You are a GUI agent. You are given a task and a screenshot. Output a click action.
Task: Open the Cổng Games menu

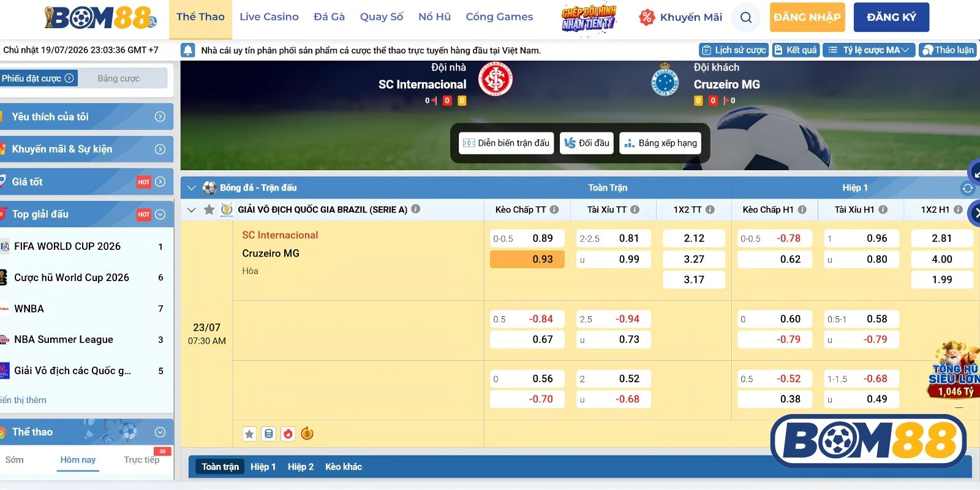499,17
